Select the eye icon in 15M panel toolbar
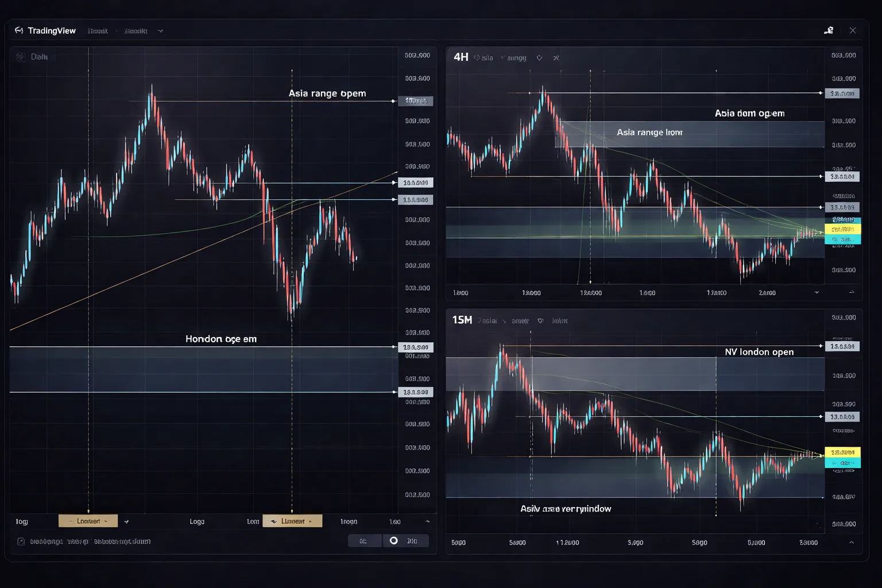This screenshot has height=588, width=882. [540, 320]
